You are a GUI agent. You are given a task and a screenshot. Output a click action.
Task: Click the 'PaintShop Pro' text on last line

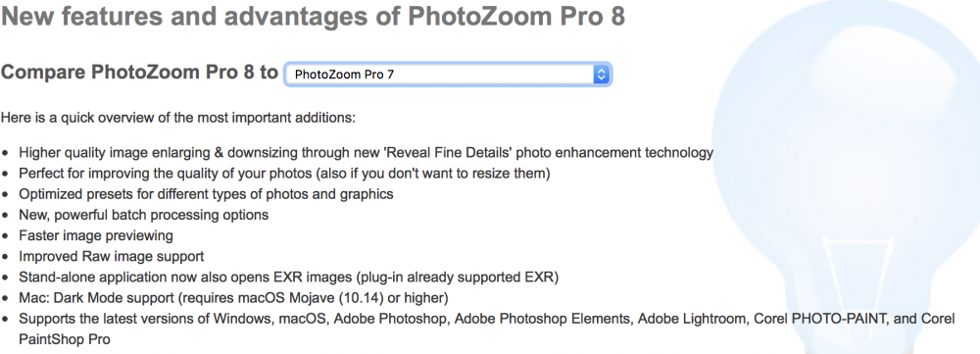(x=65, y=340)
